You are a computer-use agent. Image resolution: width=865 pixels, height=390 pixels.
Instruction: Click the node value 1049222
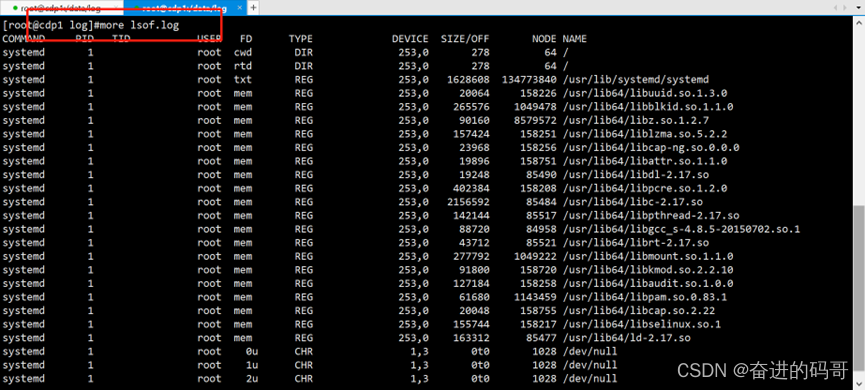535,256
